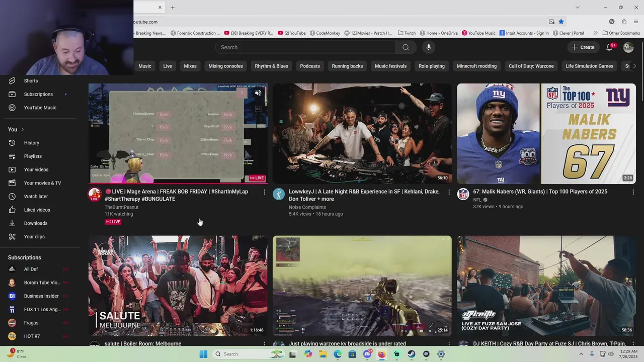The width and height of the screenshot is (644, 362).
Task: Open Downloads in the sidebar
Action: click(35, 223)
